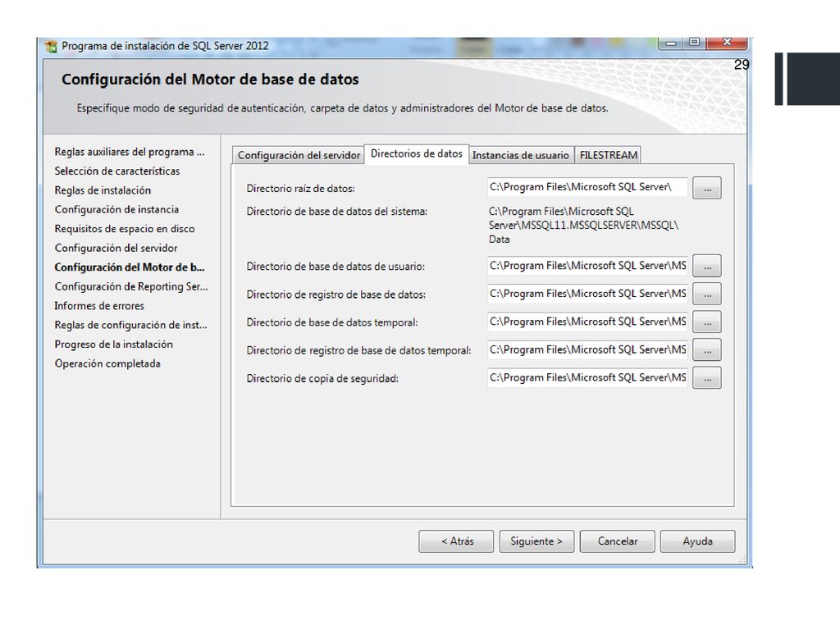Maximize the SQL Server setup window
The width and height of the screenshot is (840, 630).
pyautogui.click(x=694, y=43)
